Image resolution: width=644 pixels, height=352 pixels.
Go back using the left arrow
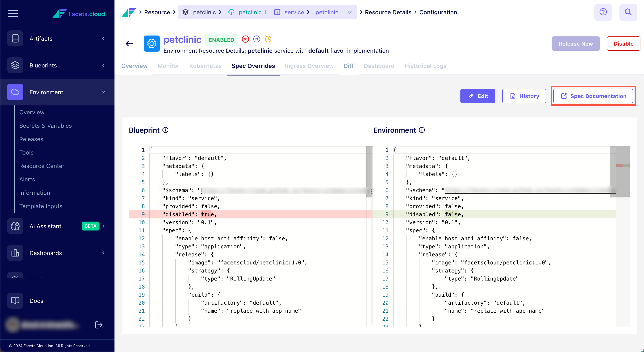coord(129,44)
